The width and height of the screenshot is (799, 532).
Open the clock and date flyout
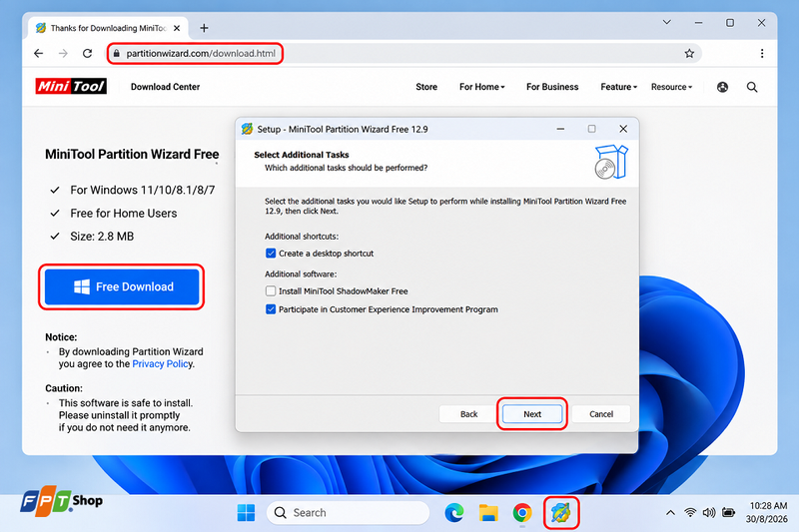[767, 513]
